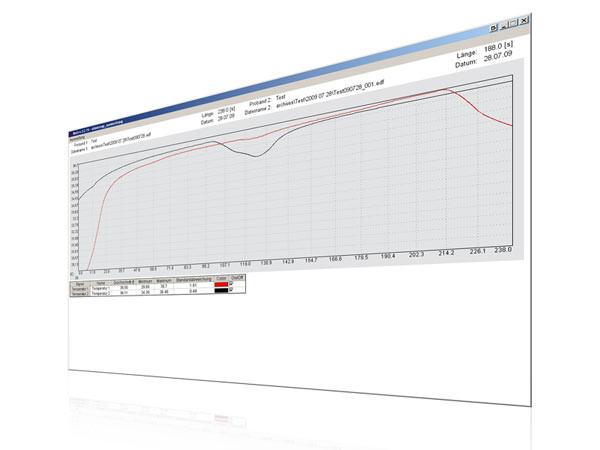
Task: Select the Temperatur 2 row in the table
Action: tap(157, 292)
